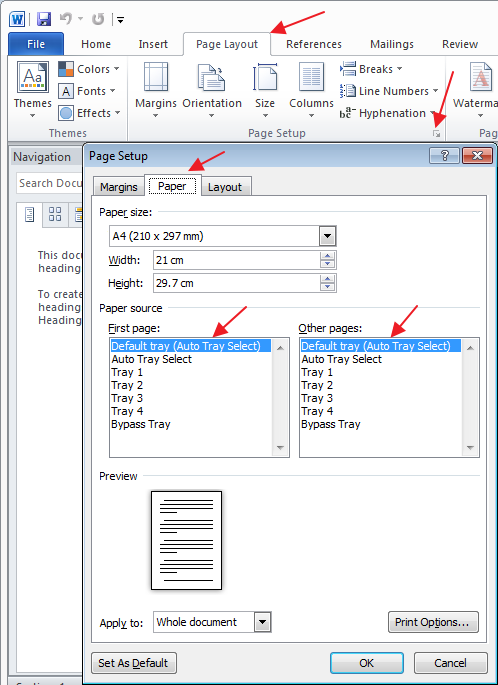Open the Margins menu in ribbon

(x=156, y=90)
